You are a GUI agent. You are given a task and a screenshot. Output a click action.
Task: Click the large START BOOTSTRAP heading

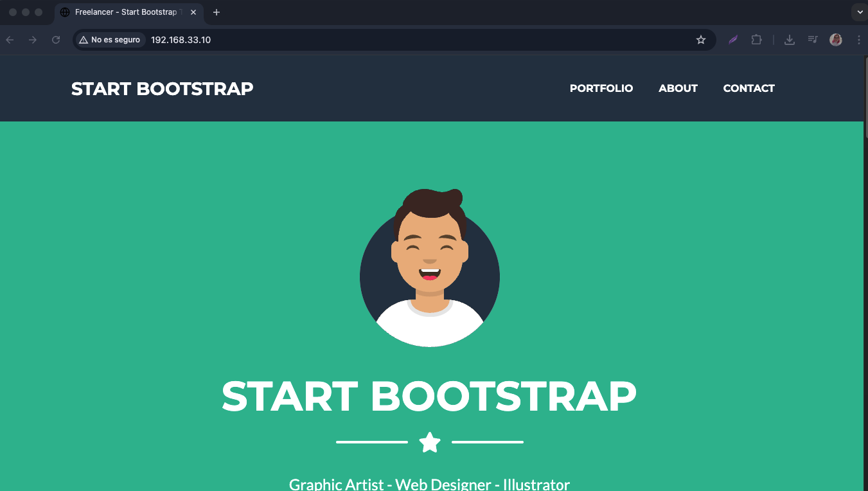point(429,396)
